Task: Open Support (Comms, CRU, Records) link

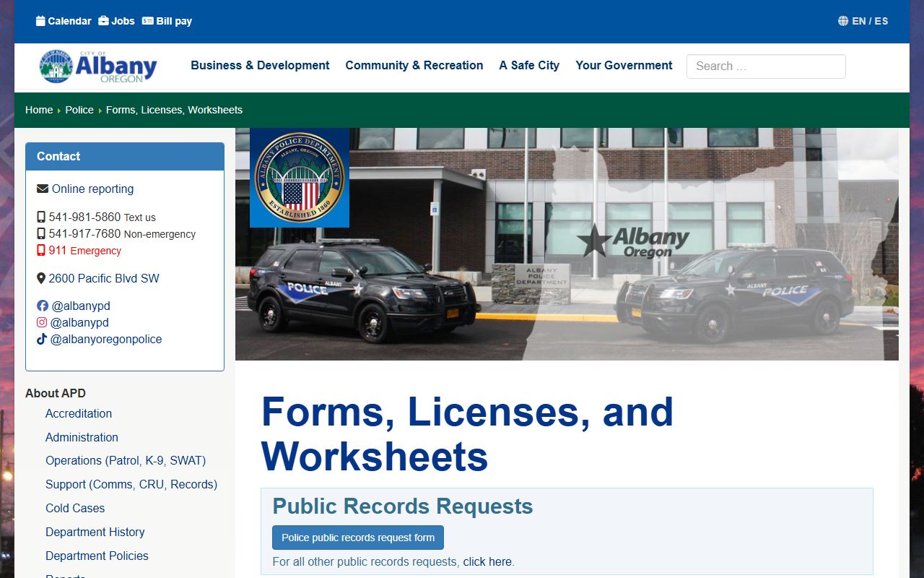Action: pos(131,484)
